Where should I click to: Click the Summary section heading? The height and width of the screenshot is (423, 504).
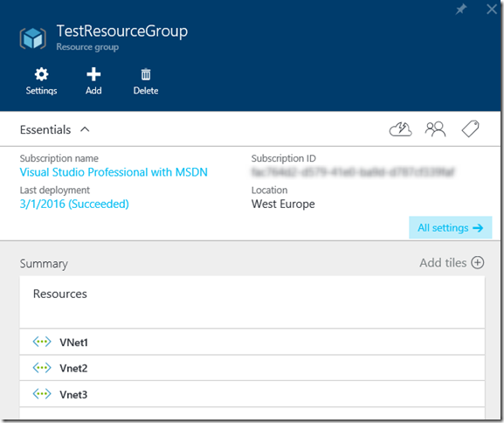point(44,263)
